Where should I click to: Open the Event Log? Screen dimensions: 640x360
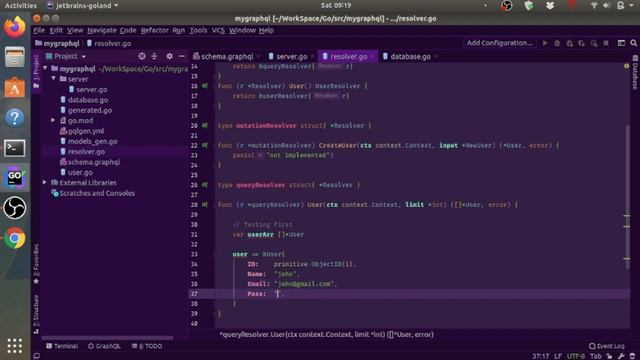(x=607, y=346)
